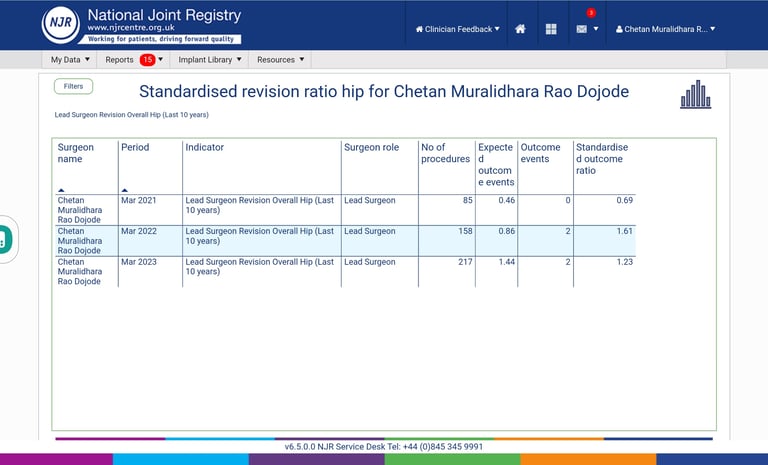This screenshot has width=768, height=465.
Task: Sort by Period column arrow
Action: tap(125, 190)
